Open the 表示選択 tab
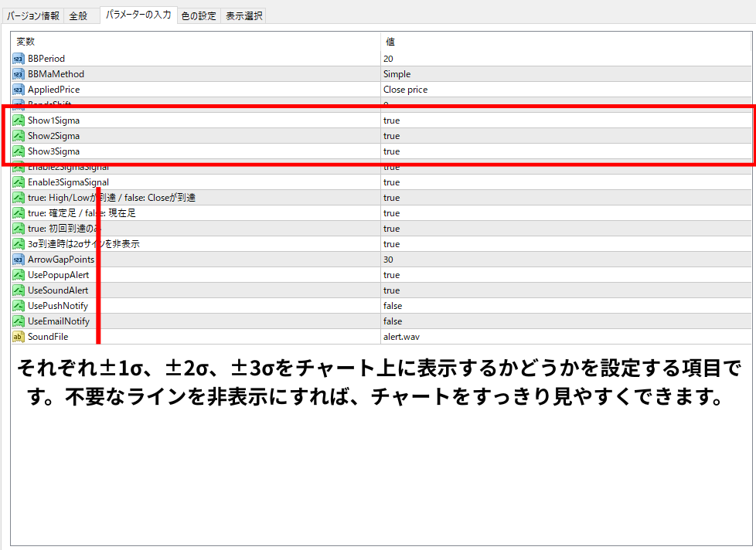This screenshot has width=756, height=550. click(243, 15)
